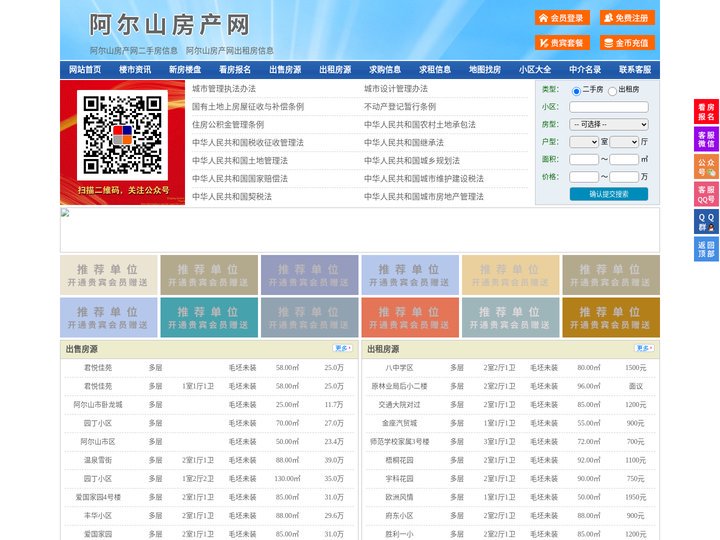Open 出售房源 in navigation bar
720x540 pixels.
285,70
